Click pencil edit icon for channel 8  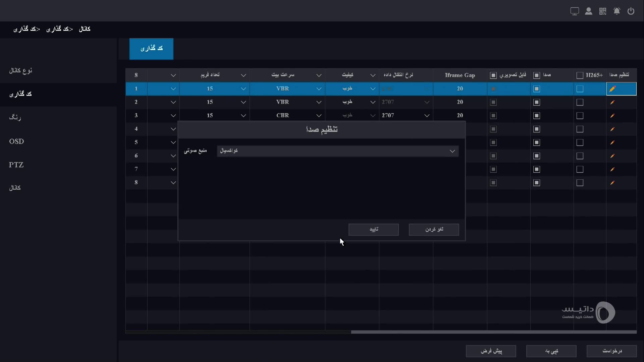612,183
